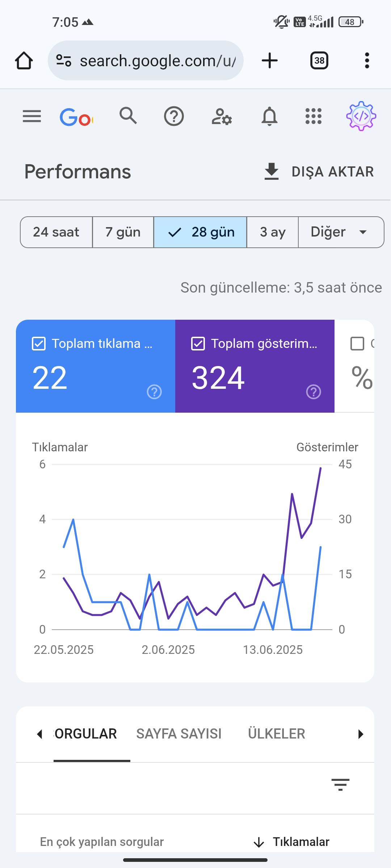Screen dimensions: 391x868
Task: Go to browser home icon
Action: tap(24, 60)
